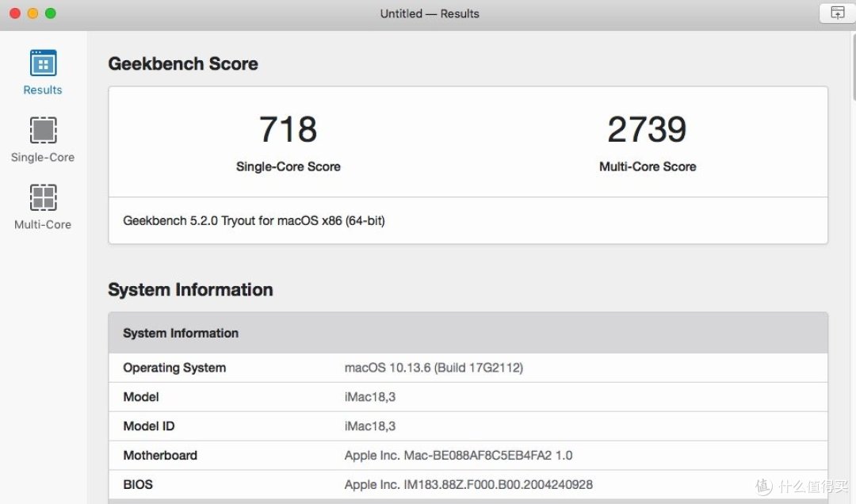Click the single-core score 718
856x504 pixels.
click(x=288, y=129)
